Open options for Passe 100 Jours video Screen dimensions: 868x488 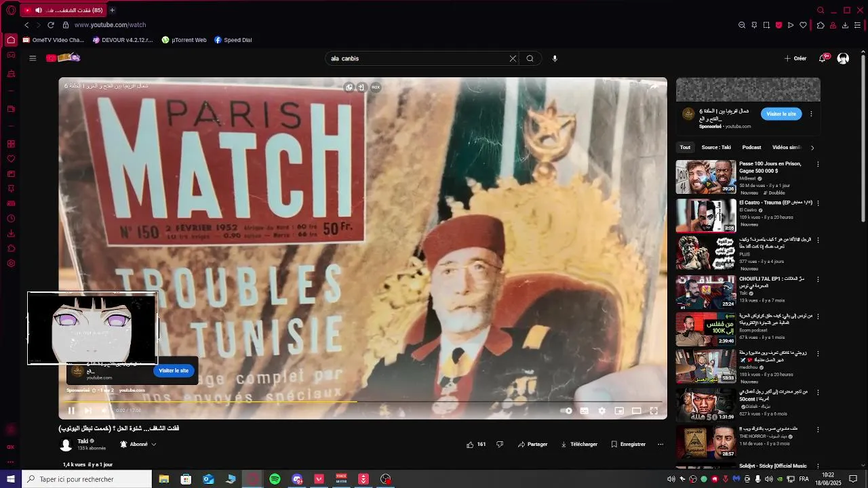point(818,164)
